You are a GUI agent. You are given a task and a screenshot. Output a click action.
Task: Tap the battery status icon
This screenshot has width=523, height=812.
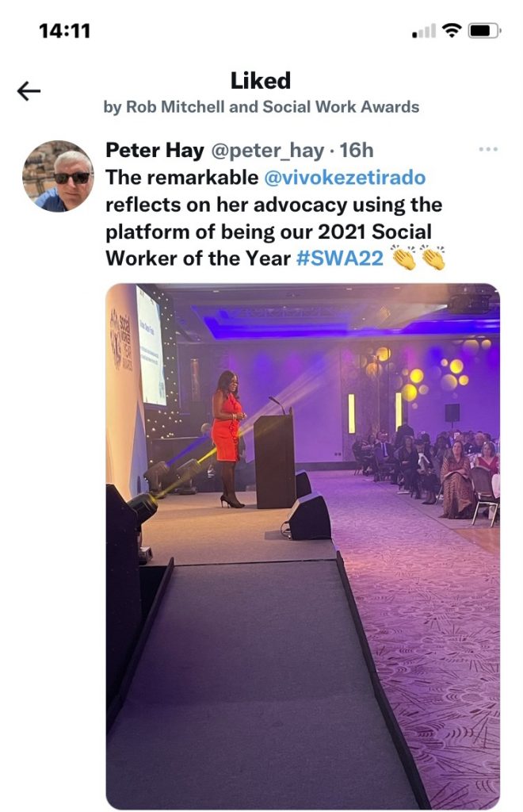click(x=483, y=32)
